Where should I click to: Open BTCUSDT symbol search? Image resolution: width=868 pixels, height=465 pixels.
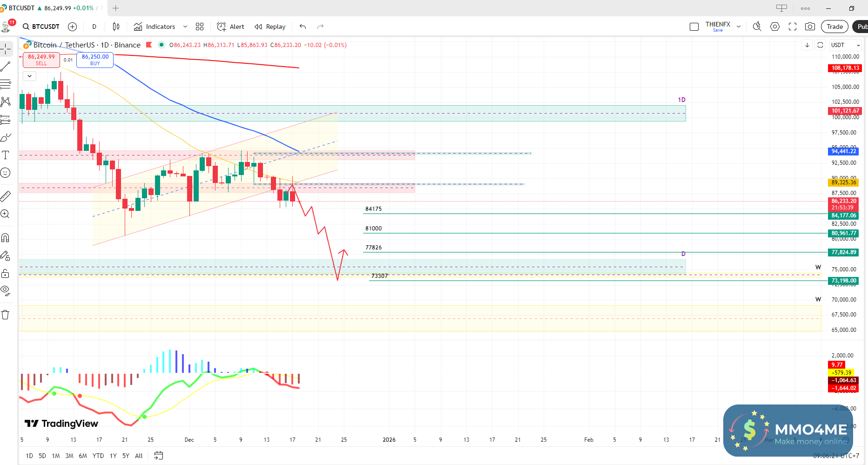pos(41,27)
